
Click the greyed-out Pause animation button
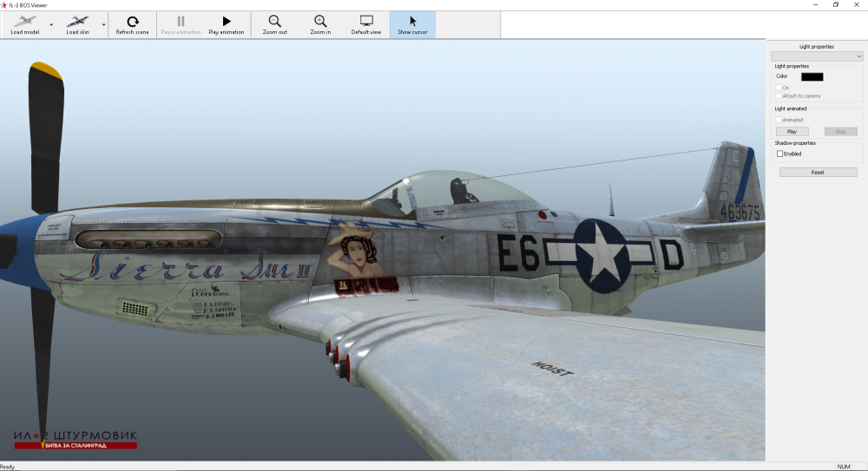[181, 24]
